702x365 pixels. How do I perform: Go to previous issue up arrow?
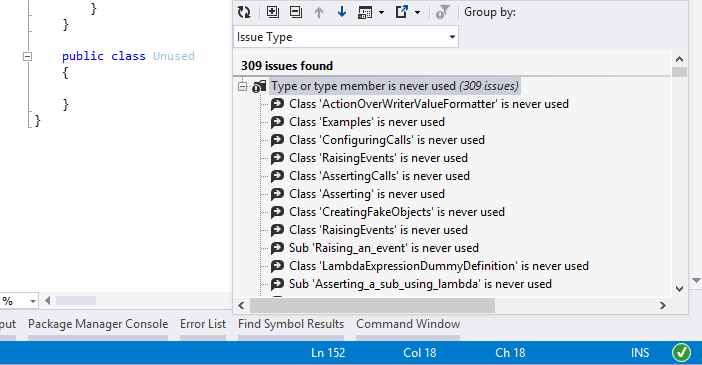click(x=319, y=12)
